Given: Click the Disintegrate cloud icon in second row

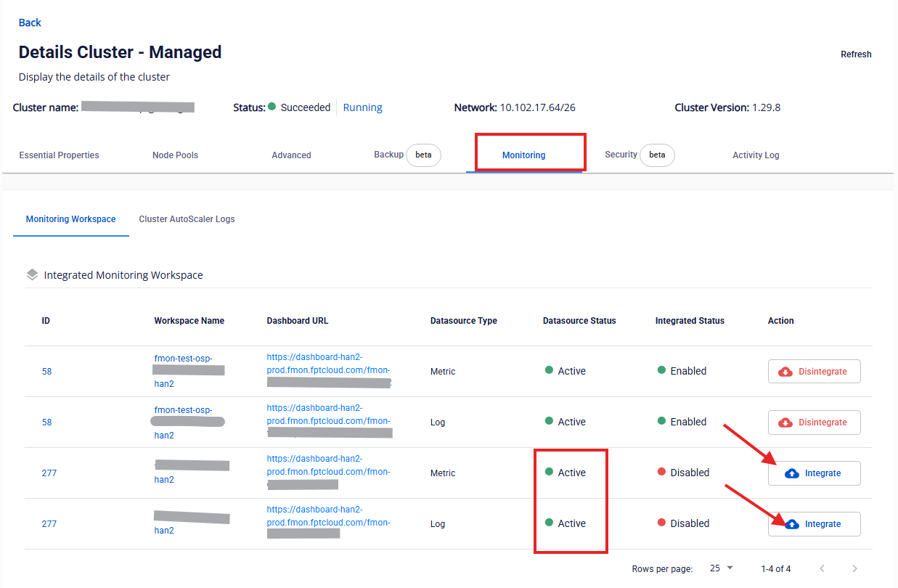Looking at the screenshot, I should pyautogui.click(x=785, y=422).
